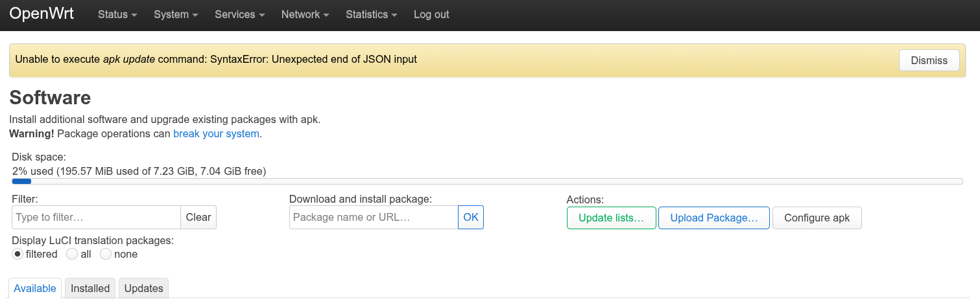Image resolution: width=980 pixels, height=305 pixels.
Task: Click Log out in navigation bar
Action: tap(431, 14)
